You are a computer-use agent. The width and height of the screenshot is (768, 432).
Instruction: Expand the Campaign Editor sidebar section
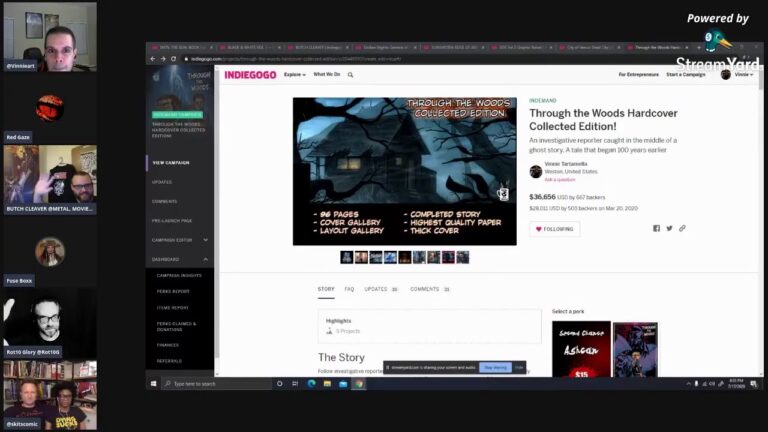pos(205,240)
